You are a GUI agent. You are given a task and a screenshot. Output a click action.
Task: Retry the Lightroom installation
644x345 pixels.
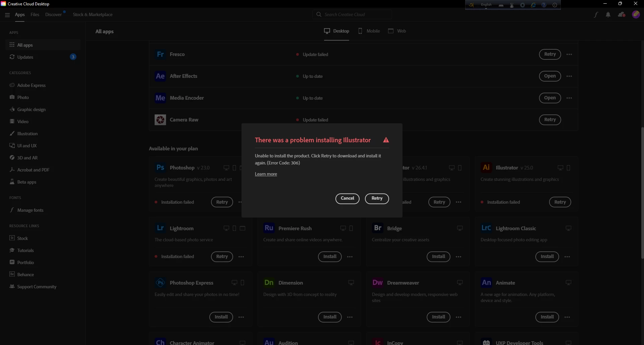coord(222,257)
